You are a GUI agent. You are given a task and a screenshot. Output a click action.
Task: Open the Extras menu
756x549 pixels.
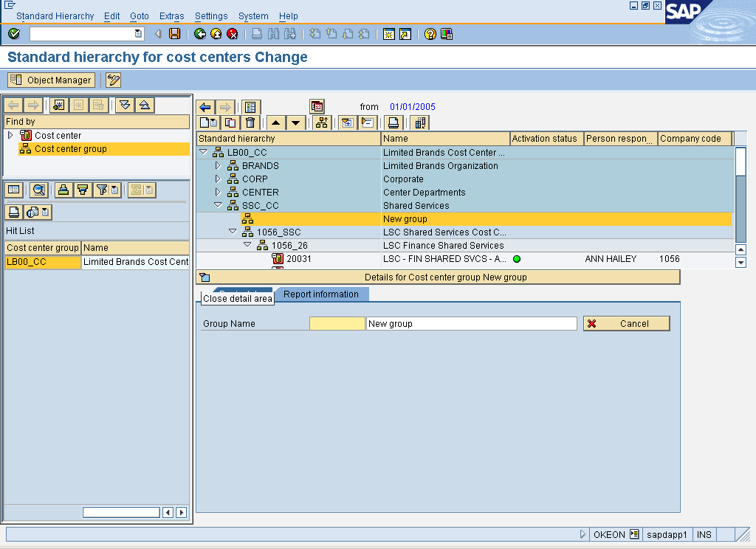click(x=171, y=16)
